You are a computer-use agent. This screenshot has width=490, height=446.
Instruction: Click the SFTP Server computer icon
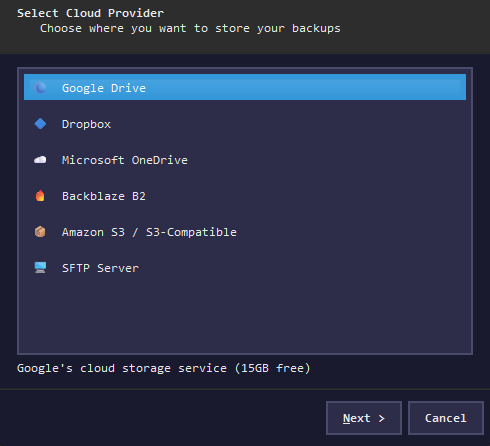[x=40, y=268]
